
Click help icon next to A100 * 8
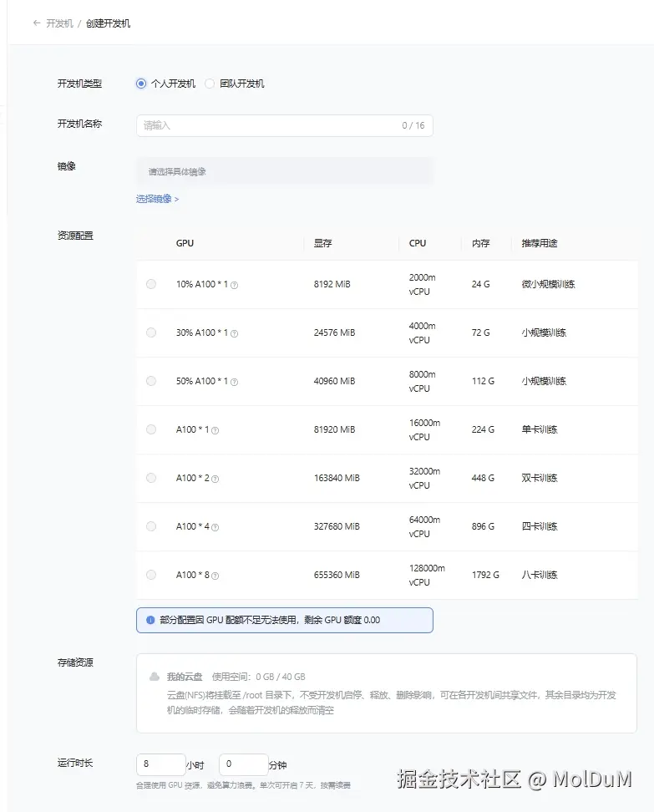(215, 576)
